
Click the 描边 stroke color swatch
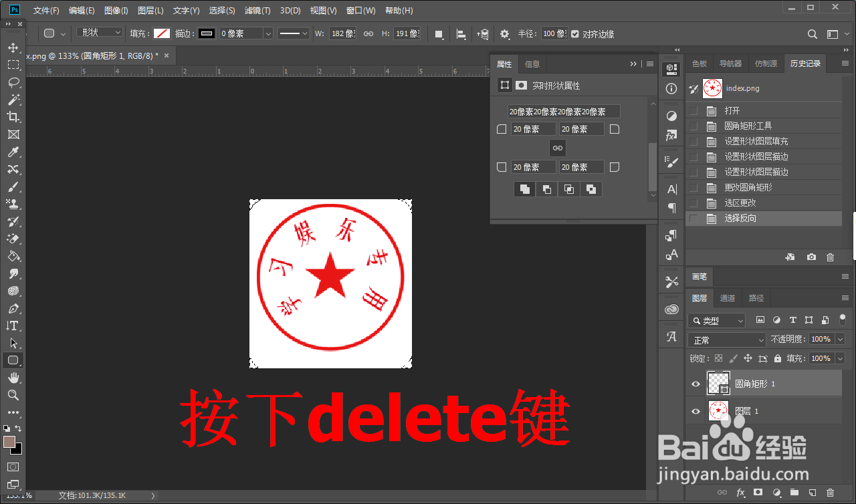pos(207,33)
